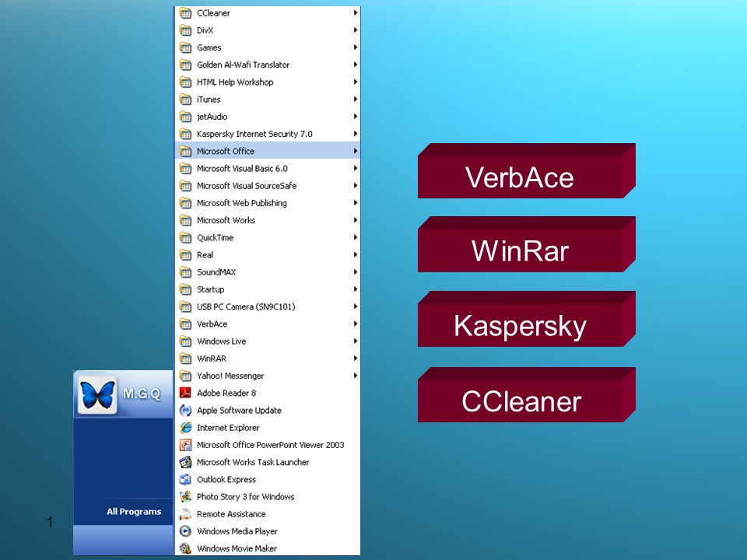Open the USB PC Camera (SN9C101) entry
The height and width of the screenshot is (560, 747).
pyautogui.click(x=268, y=306)
